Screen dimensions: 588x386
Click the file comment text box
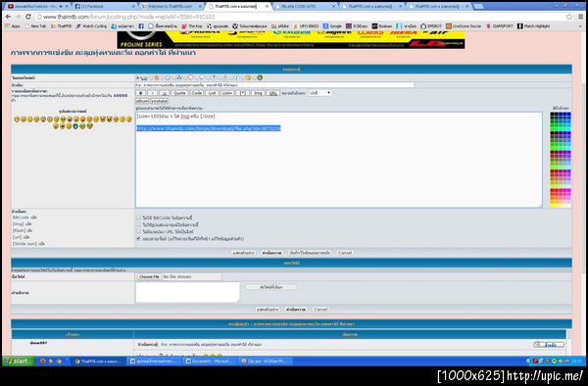[187, 292]
